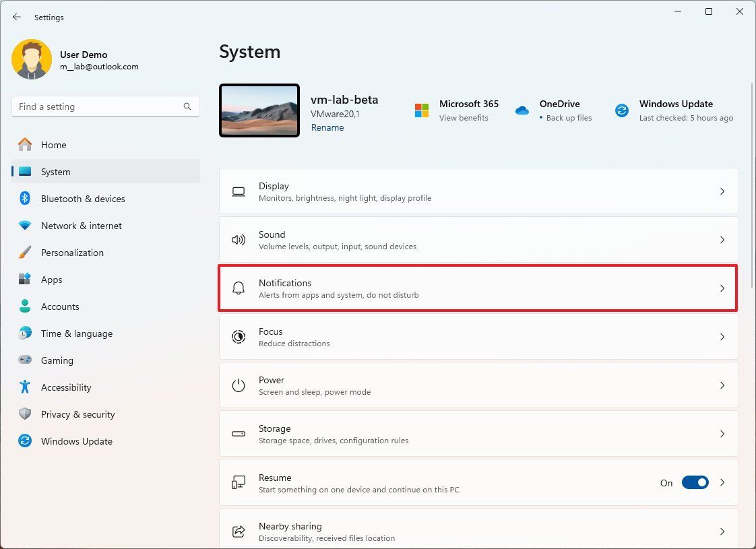
Task: Switch to Bluetooth & devices section
Action: point(82,199)
